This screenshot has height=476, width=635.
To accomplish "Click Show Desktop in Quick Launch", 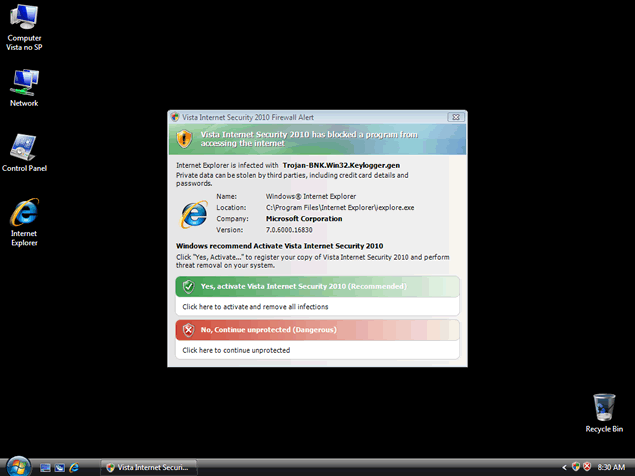I will point(45,467).
